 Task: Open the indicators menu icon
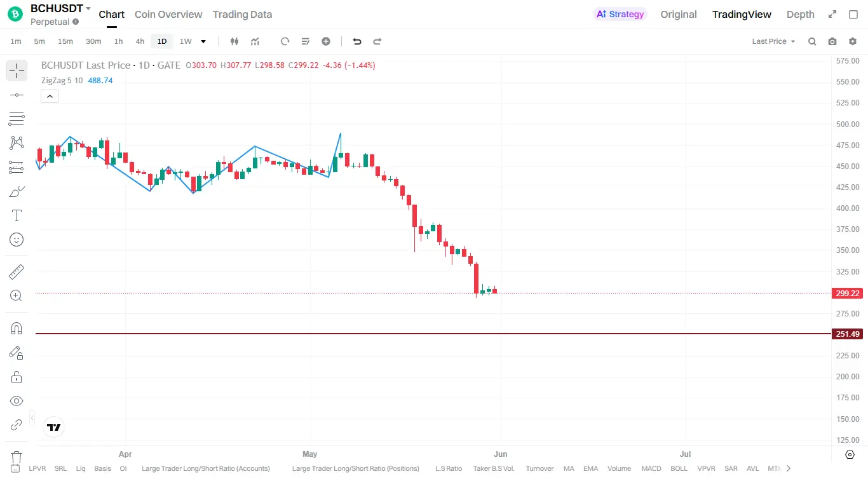pyautogui.click(x=255, y=41)
